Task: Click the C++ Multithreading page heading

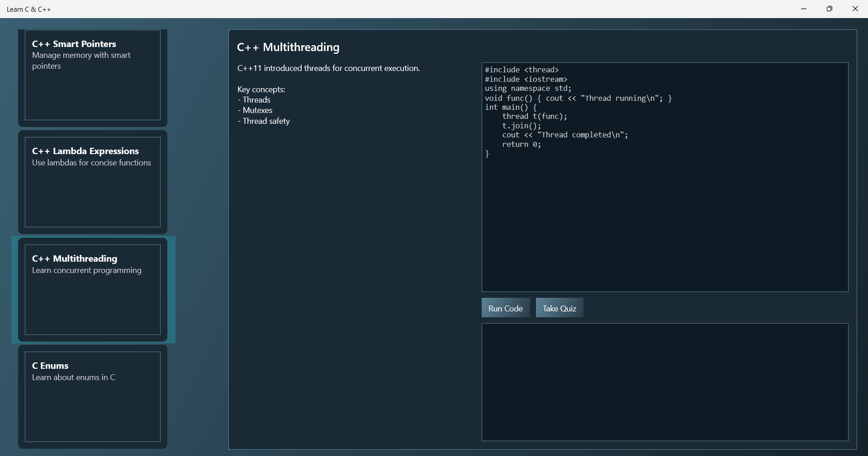Action: [x=288, y=47]
